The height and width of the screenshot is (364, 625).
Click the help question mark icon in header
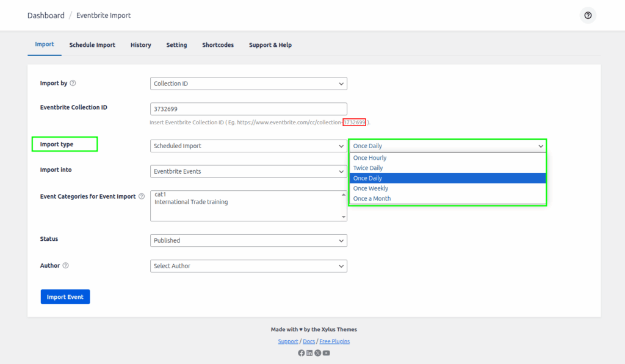pos(588,16)
